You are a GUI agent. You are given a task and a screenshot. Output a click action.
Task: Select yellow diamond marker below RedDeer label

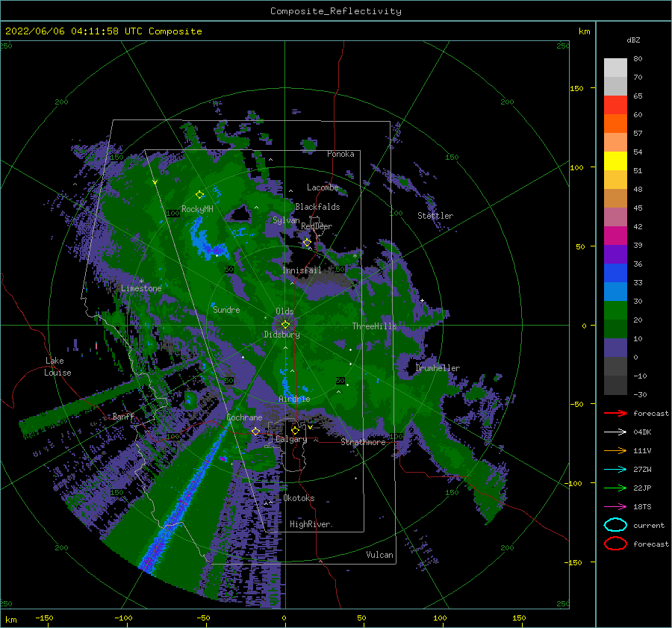pos(307,243)
